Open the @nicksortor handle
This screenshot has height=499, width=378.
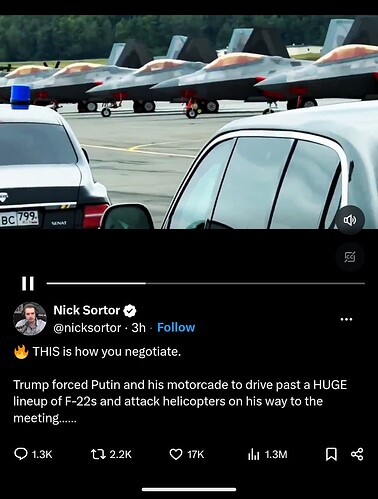pyautogui.click(x=87, y=328)
